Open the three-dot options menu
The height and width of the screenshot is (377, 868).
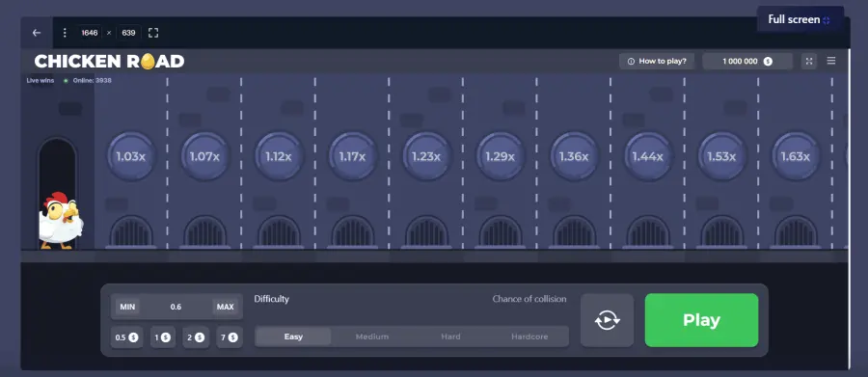pos(65,33)
